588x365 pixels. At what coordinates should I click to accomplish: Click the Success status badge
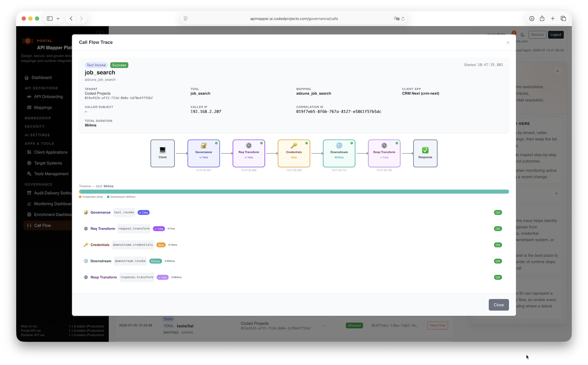[119, 65]
